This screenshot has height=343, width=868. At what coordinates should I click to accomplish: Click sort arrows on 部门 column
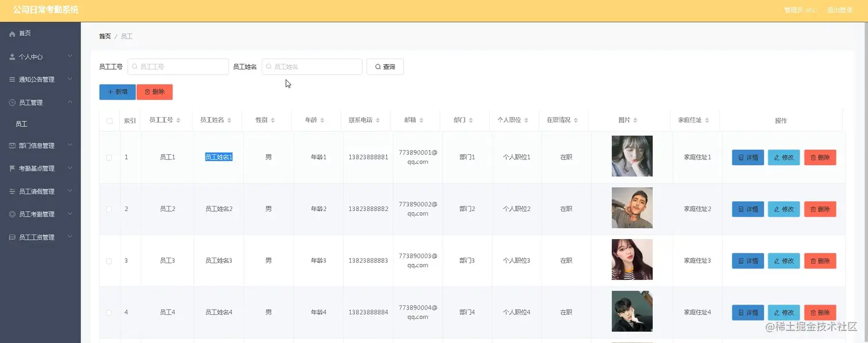pos(471,120)
